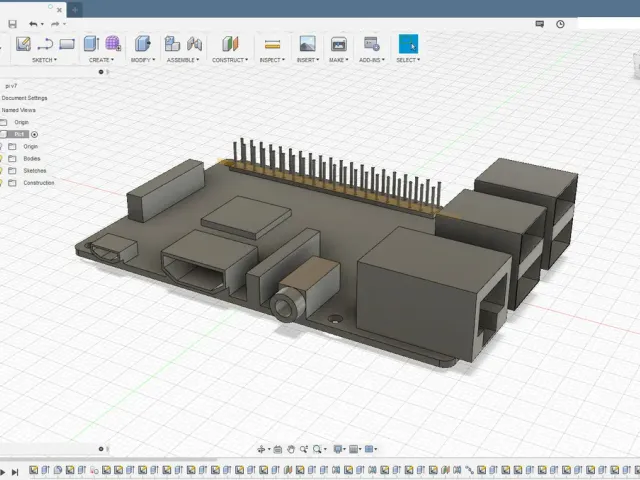640x480 pixels.
Task: Toggle visibility bulb for Sketches folder
Action: [1, 171]
